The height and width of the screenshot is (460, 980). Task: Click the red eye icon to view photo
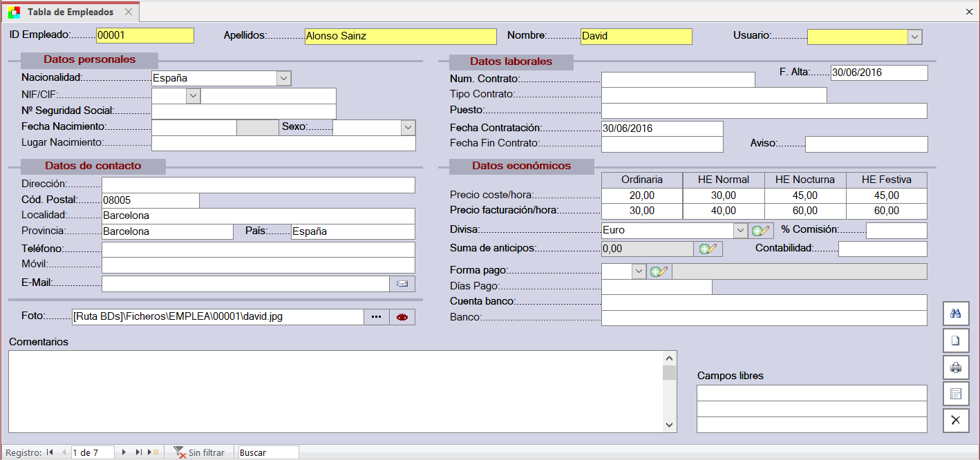coord(402,317)
